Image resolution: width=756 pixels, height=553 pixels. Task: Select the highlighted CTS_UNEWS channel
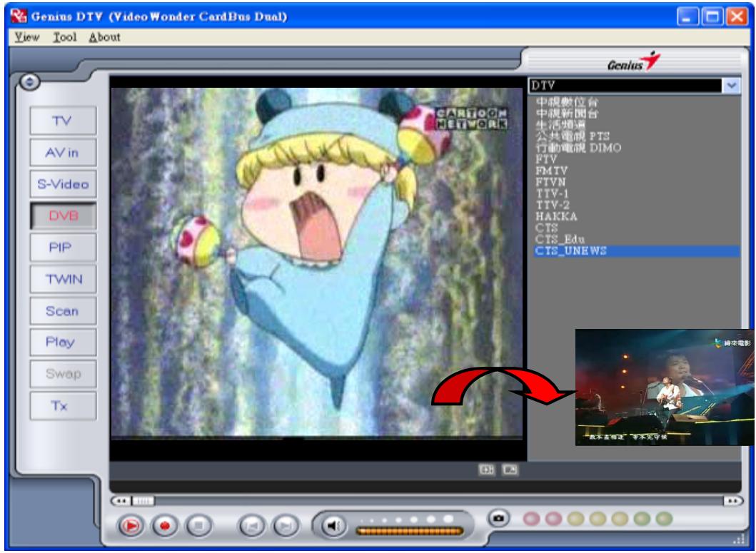637,251
